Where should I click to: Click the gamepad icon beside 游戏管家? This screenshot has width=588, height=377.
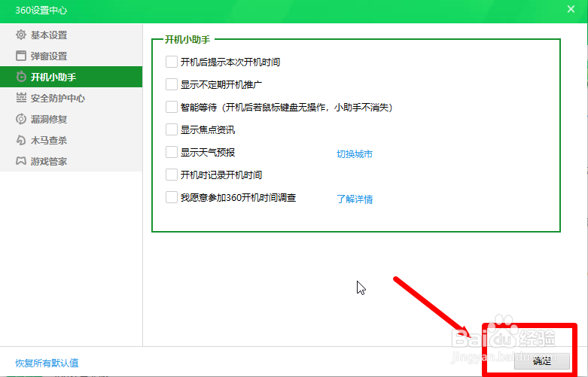pyautogui.click(x=21, y=161)
